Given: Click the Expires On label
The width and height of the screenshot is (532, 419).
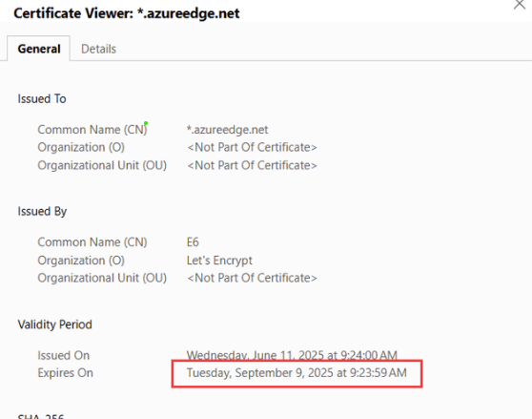Looking at the screenshot, I should [x=65, y=373].
